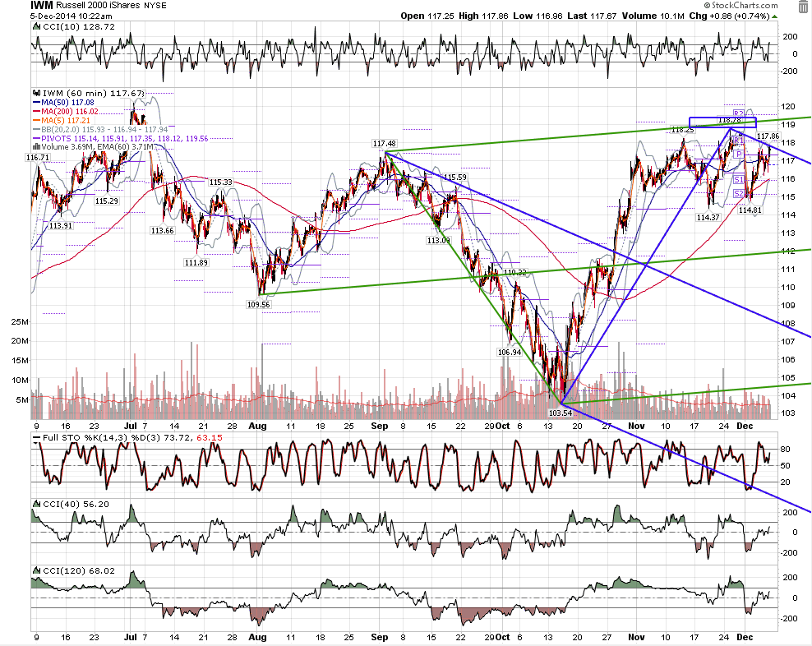
Task: Click the CCI(120) 68.02 reading
Action: coord(79,571)
